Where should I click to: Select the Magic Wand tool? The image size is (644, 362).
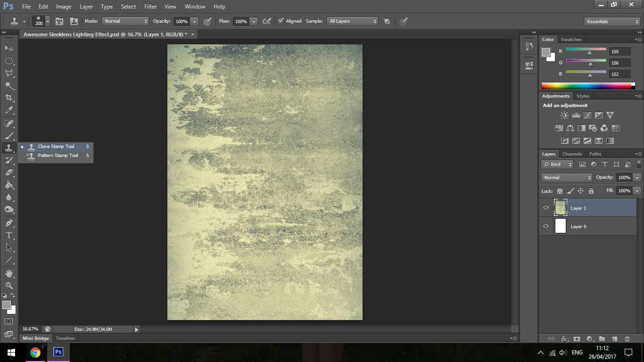(x=9, y=85)
